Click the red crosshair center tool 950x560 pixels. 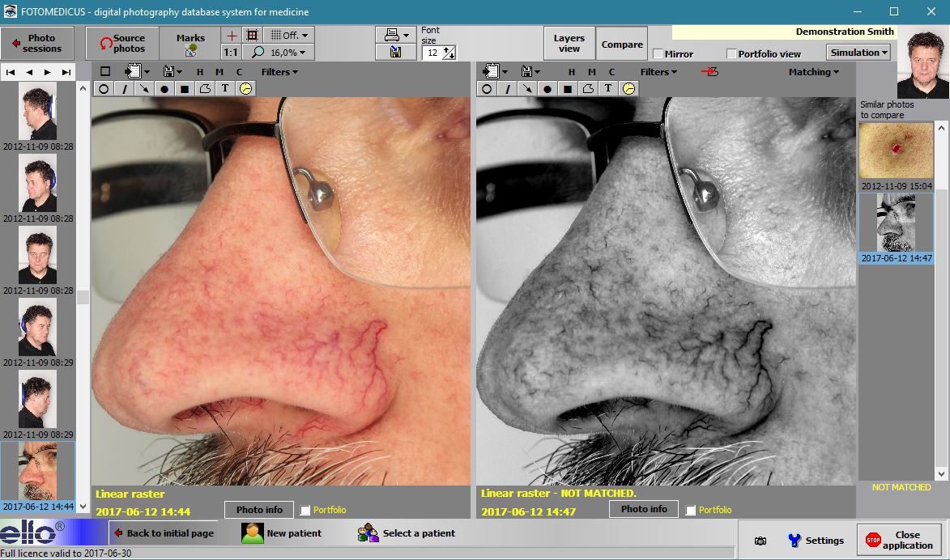[232, 35]
